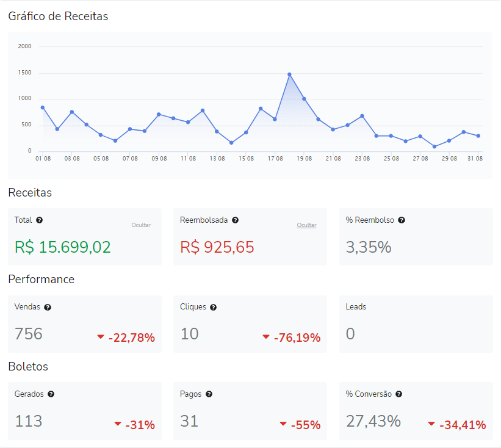Click the red down arrow in Vendas card
This screenshot has height=448, width=501.
101,337
